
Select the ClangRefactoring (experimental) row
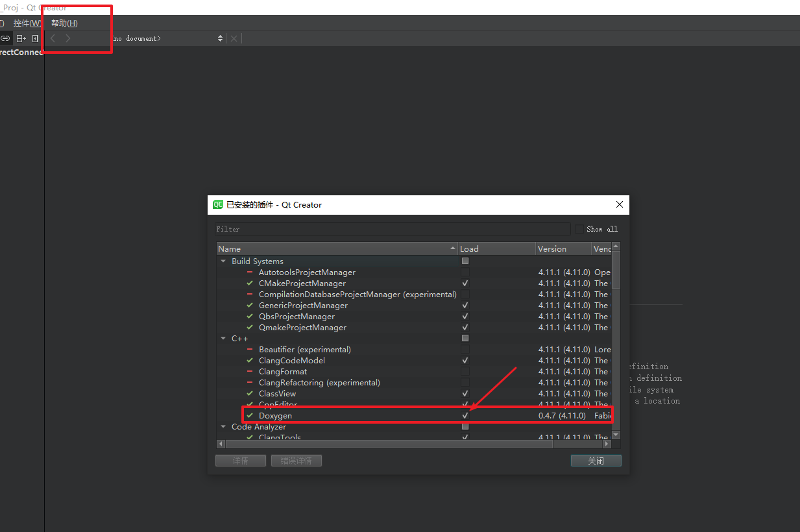click(x=414, y=383)
